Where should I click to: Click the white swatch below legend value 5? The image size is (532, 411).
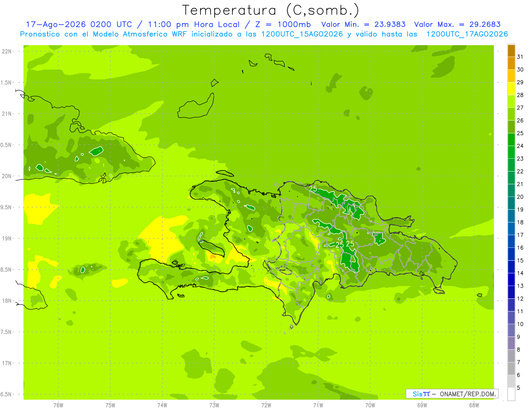pyautogui.click(x=511, y=394)
